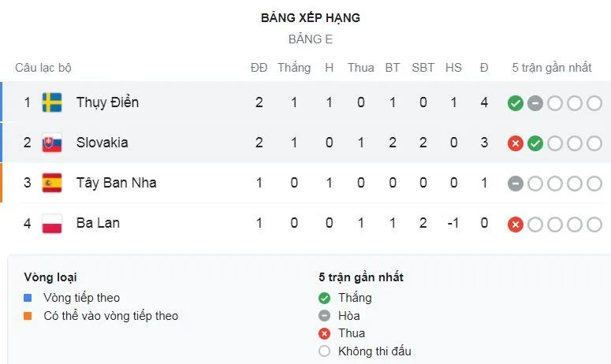Click Slovakia's green win result icon
This screenshot has height=364, width=611.
(x=535, y=143)
